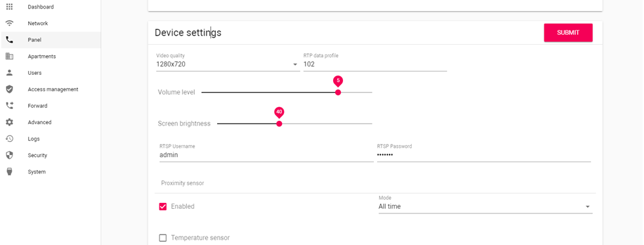Enable the Temperature sensor checkbox
Screen dimensions: 644x245
click(163, 238)
